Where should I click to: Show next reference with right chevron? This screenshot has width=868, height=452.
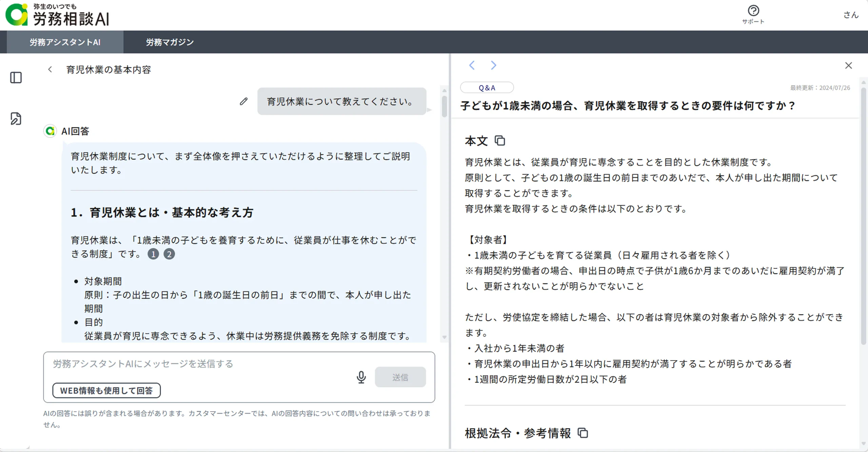tap(493, 65)
